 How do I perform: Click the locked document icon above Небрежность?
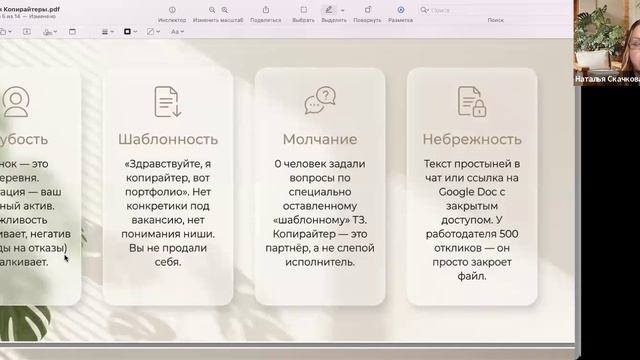(x=472, y=102)
